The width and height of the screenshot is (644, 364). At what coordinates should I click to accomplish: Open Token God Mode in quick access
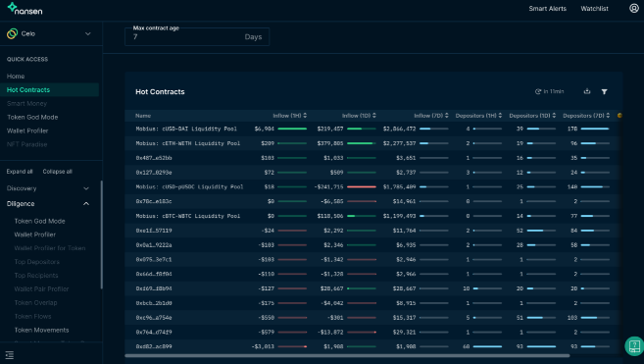(x=32, y=117)
